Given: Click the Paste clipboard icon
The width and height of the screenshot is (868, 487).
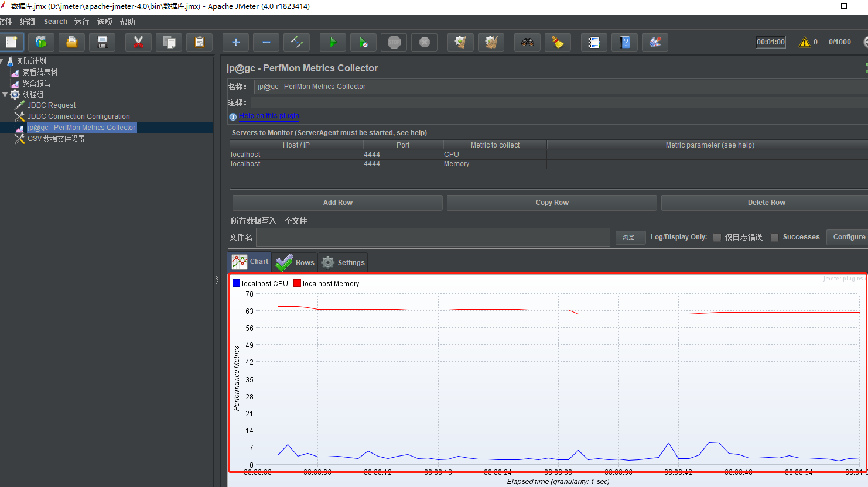Looking at the screenshot, I should click(x=200, y=42).
